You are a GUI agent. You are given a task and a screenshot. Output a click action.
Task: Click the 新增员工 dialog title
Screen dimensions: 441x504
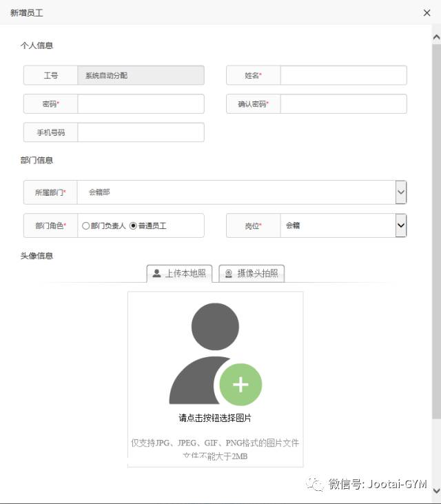(27, 13)
